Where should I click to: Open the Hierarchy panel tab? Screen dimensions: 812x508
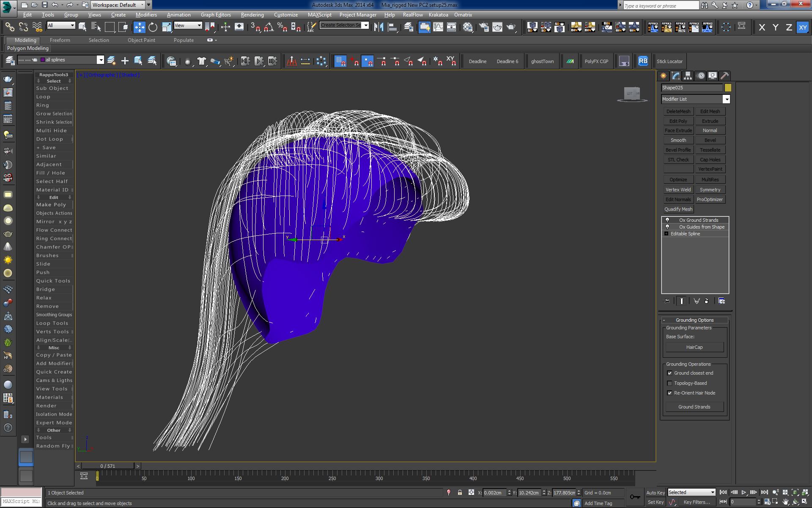pos(688,76)
